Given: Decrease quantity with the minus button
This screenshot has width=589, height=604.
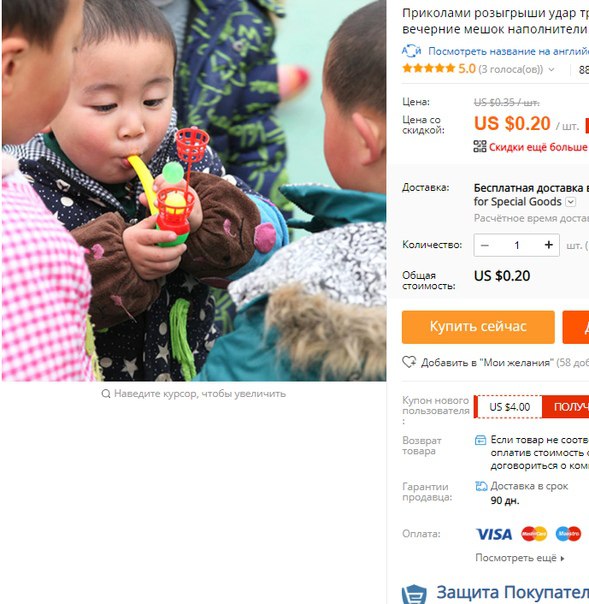Looking at the screenshot, I should pos(485,245).
